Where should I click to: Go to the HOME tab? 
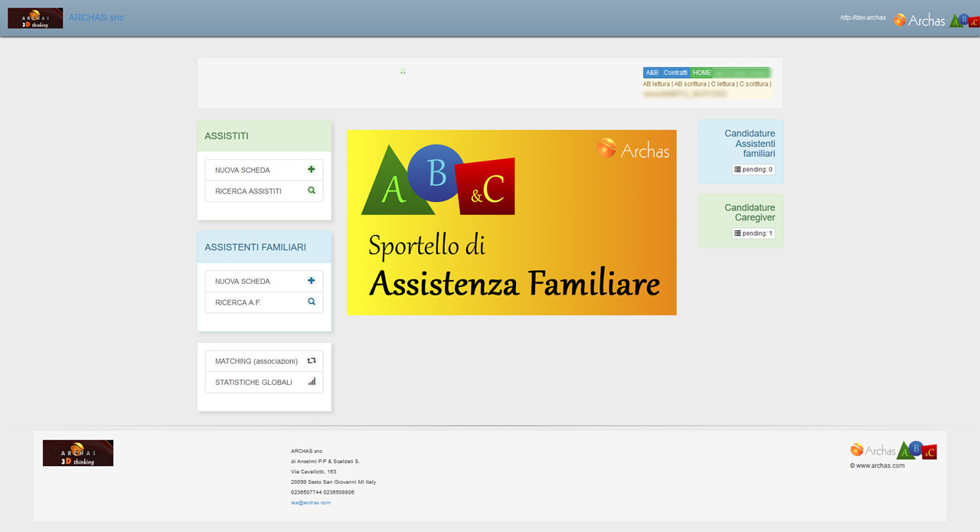[x=702, y=73]
